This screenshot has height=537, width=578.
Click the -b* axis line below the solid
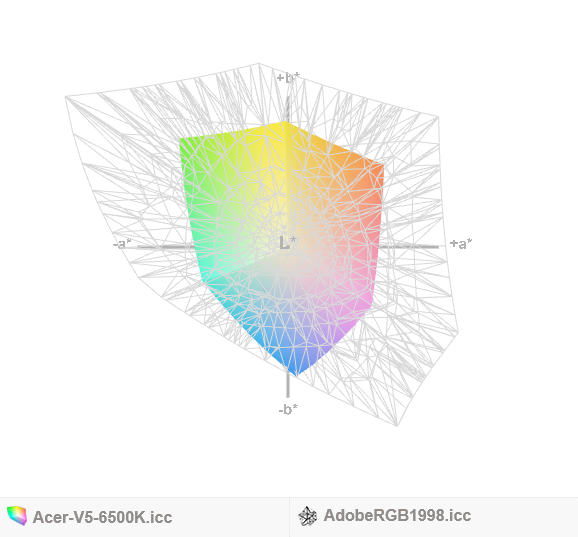288,386
